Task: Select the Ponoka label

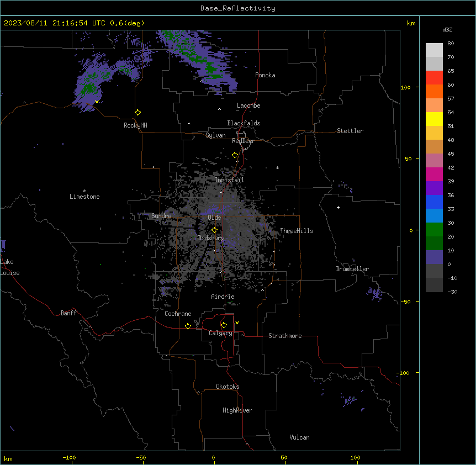Action: 265,75
